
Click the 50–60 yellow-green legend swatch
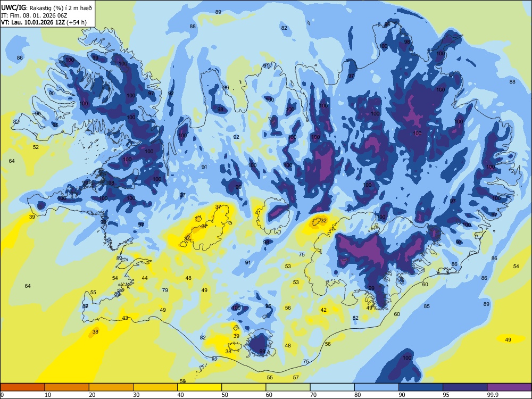[244, 387]
